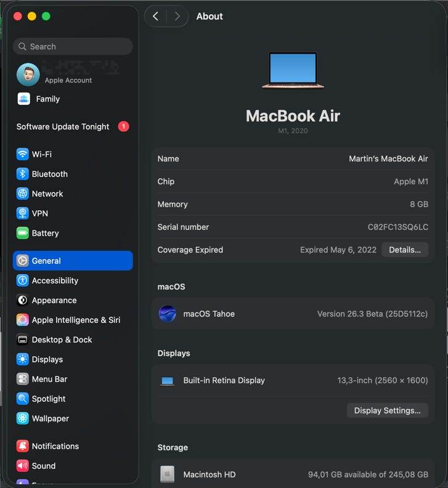Select Desktop & Dock in sidebar
Screen dimensions: 448x488
pos(62,340)
